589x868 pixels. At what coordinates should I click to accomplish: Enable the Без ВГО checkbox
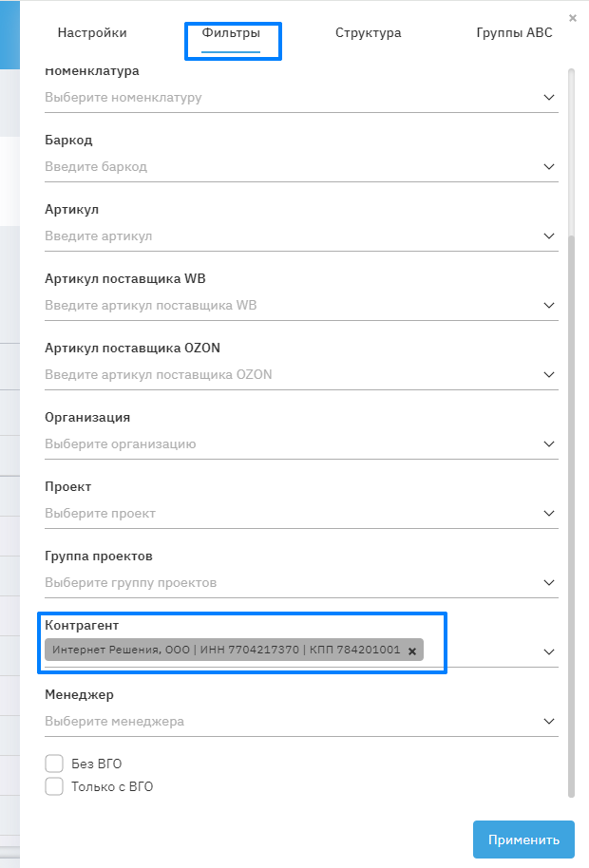[x=54, y=764]
